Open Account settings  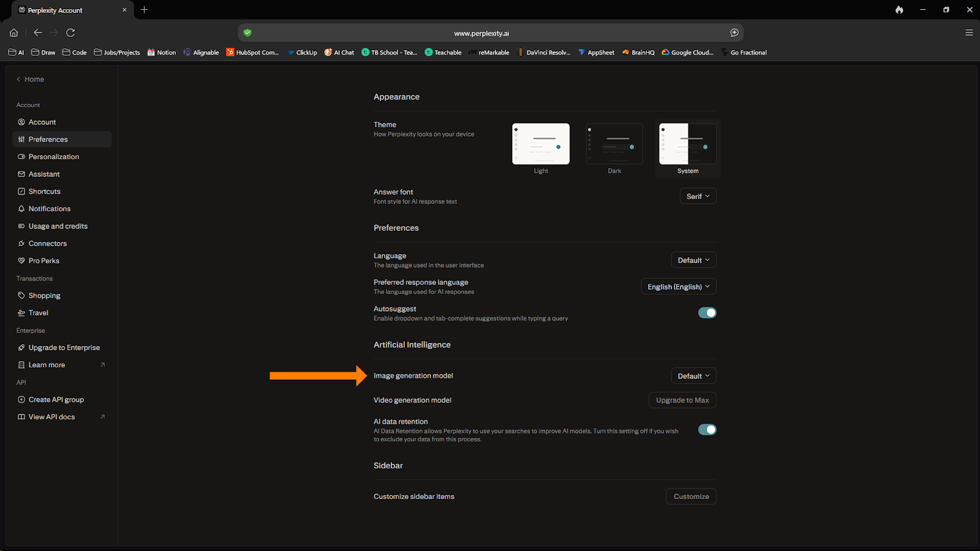pos(42,122)
